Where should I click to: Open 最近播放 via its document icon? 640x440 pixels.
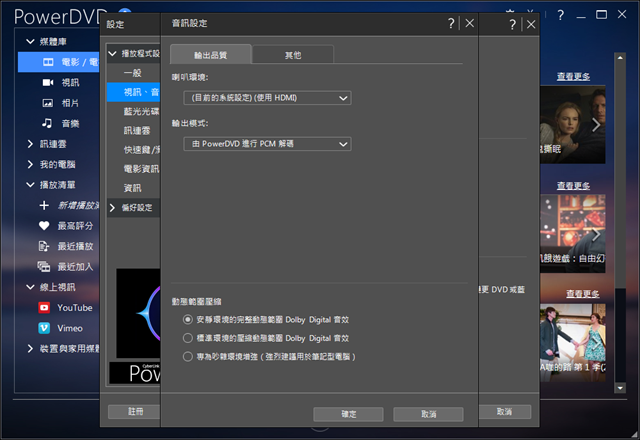coord(44,246)
